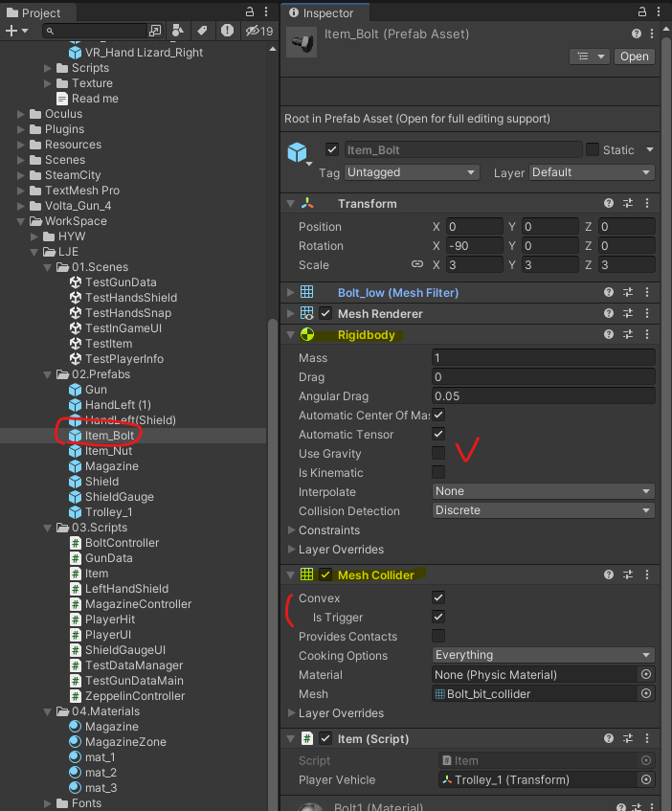Open the prefab hierarchy list dropdown

(x=590, y=56)
